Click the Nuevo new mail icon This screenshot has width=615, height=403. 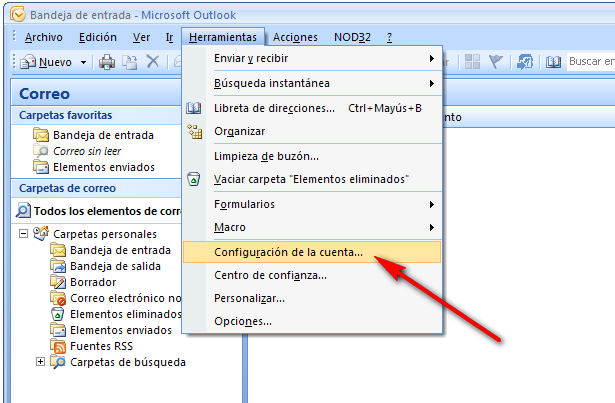[x=28, y=62]
